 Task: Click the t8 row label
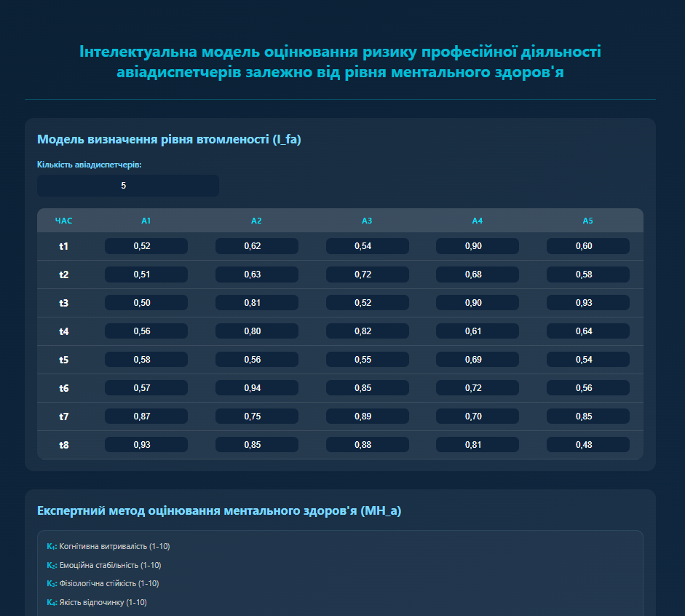tap(64, 445)
